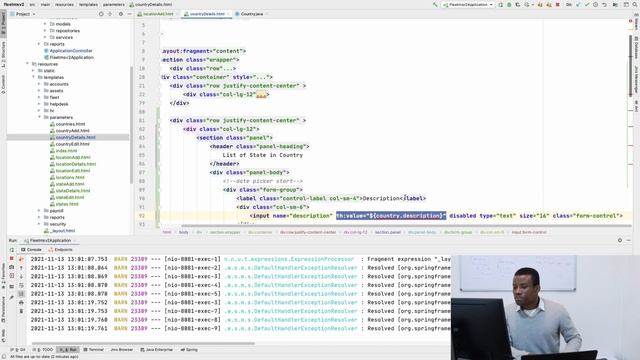
Task: Open countries.html in project tree
Action: (70, 124)
